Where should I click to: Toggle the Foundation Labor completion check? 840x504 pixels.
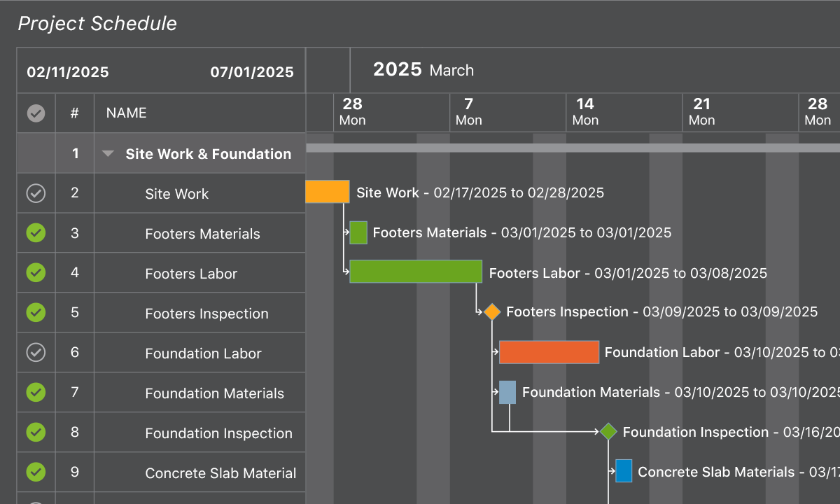(x=36, y=353)
